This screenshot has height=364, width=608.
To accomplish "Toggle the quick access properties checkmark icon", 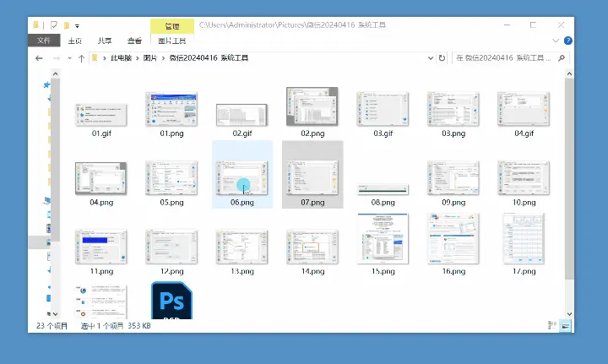I will 54,25.
